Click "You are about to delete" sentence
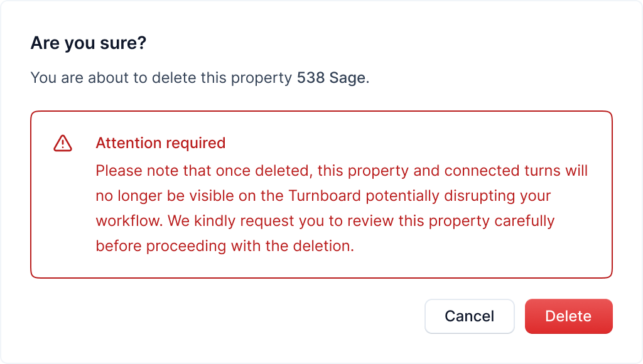Screen dimensions: 643x364 point(113,78)
